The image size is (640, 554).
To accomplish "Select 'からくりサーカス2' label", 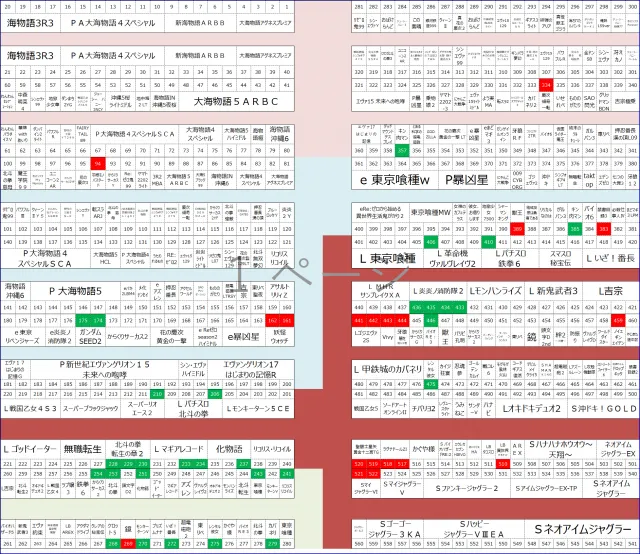I will pos(128,336).
